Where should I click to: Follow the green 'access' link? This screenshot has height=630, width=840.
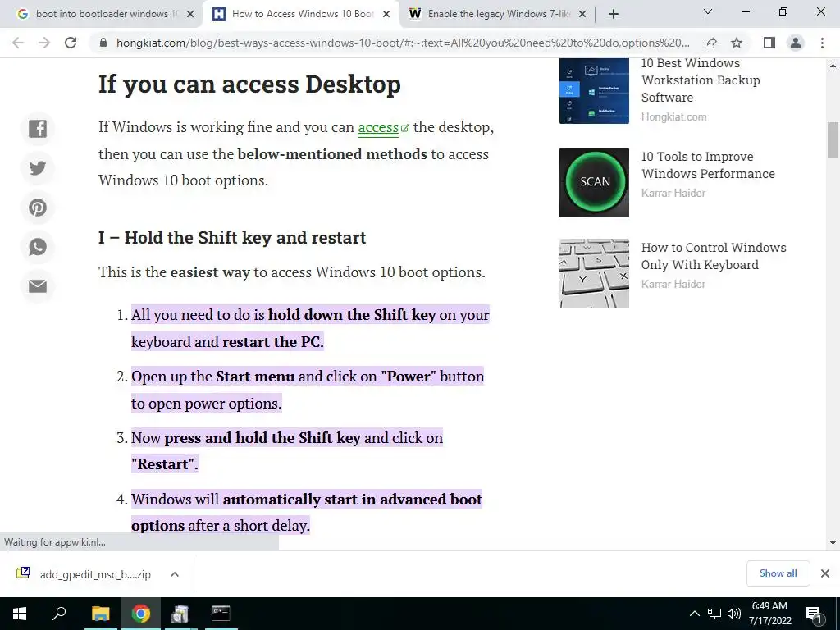[378, 127]
